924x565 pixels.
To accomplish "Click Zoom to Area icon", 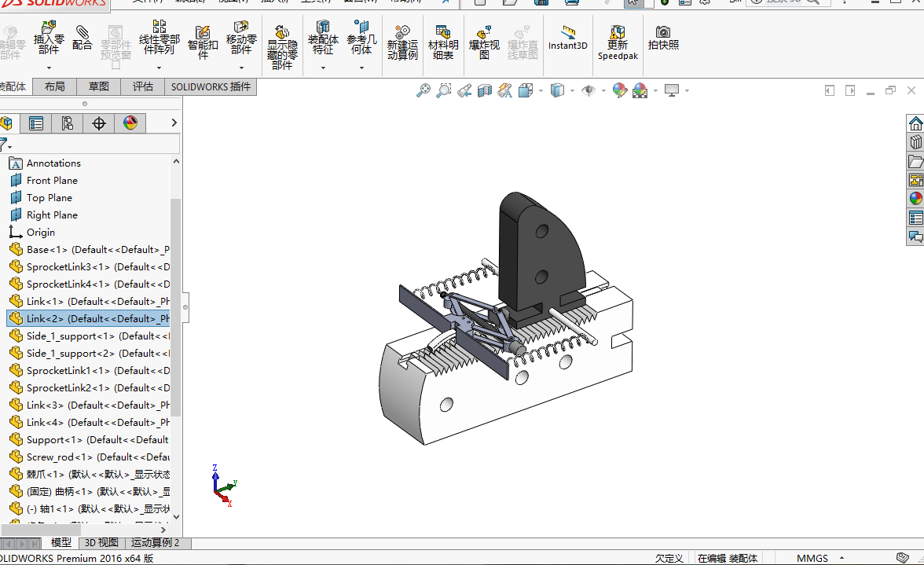I will pyautogui.click(x=443, y=90).
